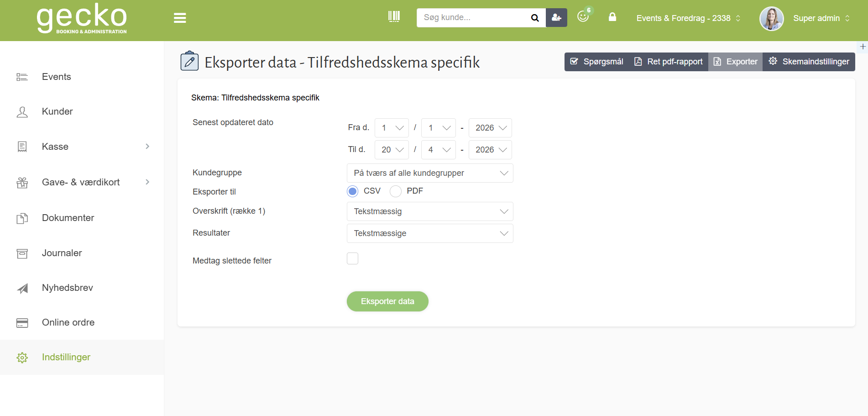This screenshot has width=868, height=416.
Task: Click the add new customer icon
Action: pos(556,17)
